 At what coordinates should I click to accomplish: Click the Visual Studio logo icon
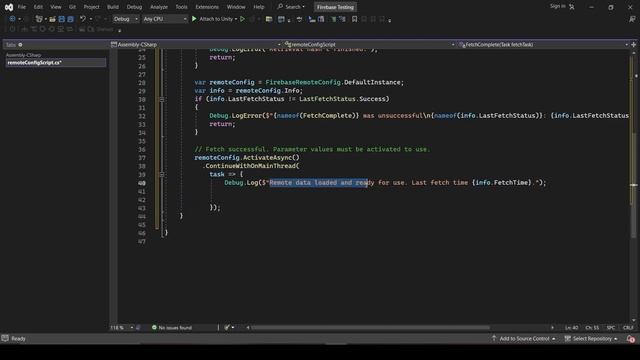(x=9, y=7)
